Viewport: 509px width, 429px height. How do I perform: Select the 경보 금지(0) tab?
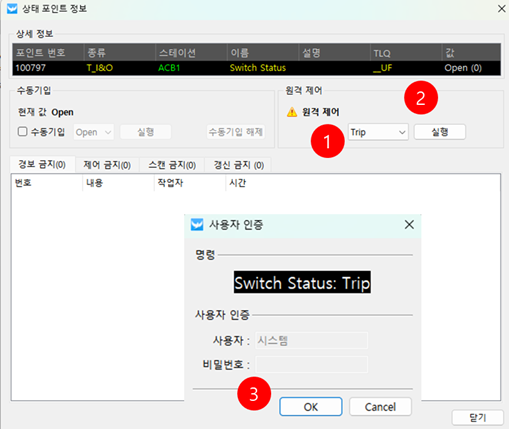pyautogui.click(x=42, y=164)
